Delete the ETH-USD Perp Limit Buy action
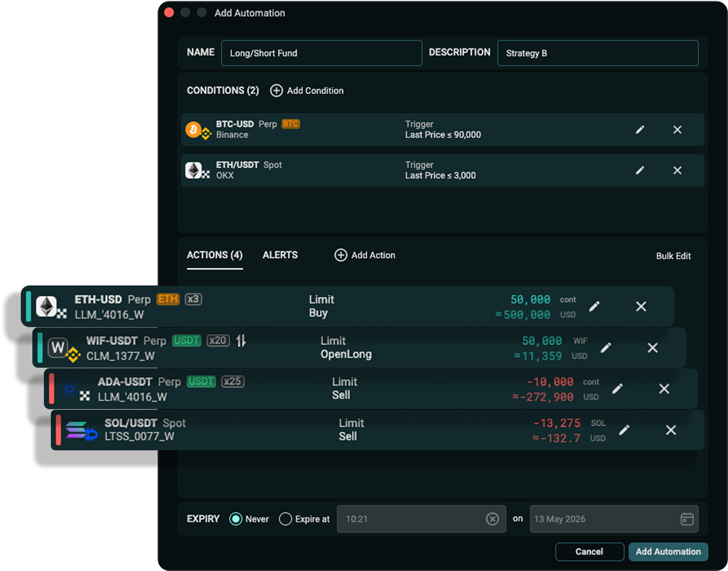The height and width of the screenshot is (571, 728). click(x=641, y=306)
